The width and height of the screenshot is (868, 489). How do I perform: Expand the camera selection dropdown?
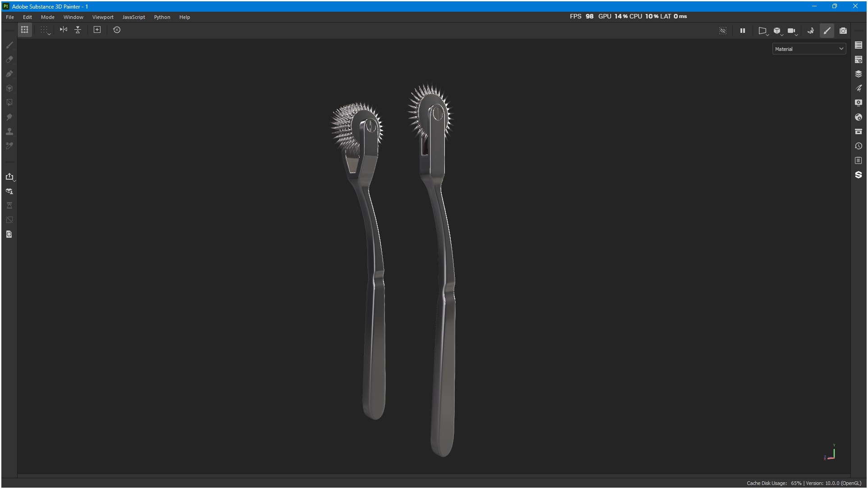pyautogui.click(x=792, y=31)
